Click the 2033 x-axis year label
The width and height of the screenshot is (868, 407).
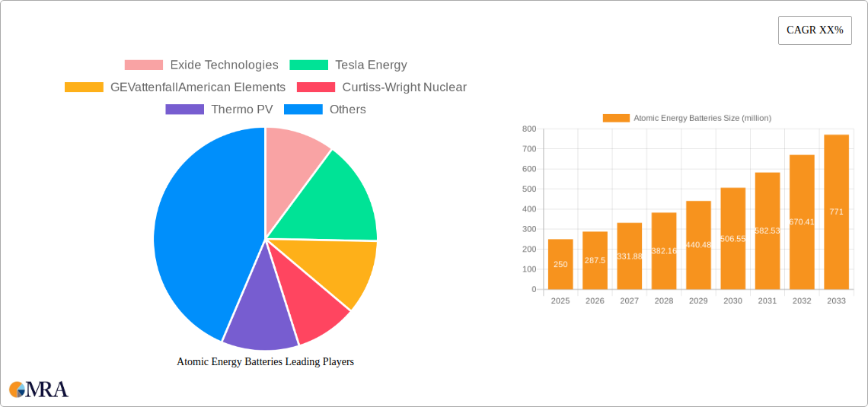pyautogui.click(x=837, y=300)
